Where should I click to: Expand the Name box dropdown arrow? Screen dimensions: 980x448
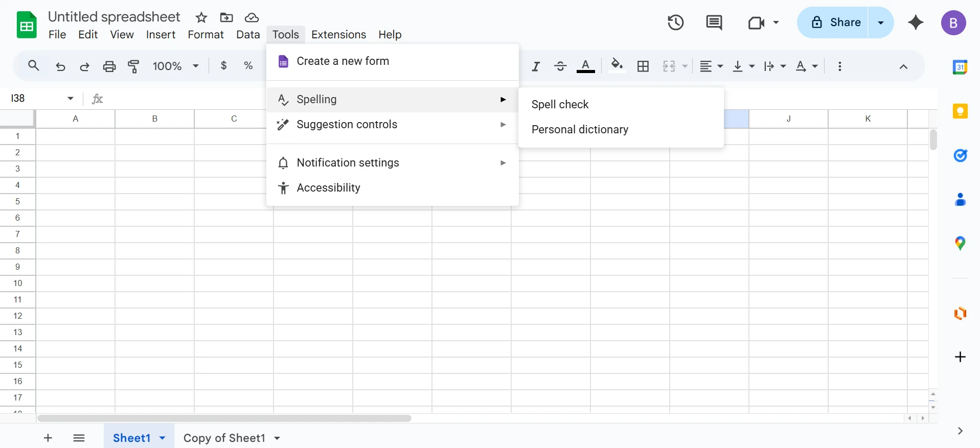coord(71,99)
